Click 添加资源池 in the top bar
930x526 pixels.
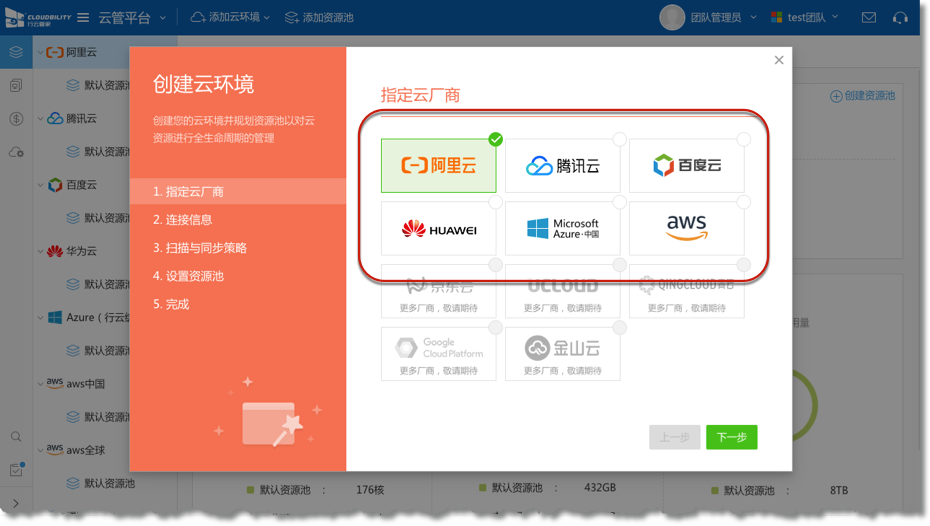(x=319, y=18)
